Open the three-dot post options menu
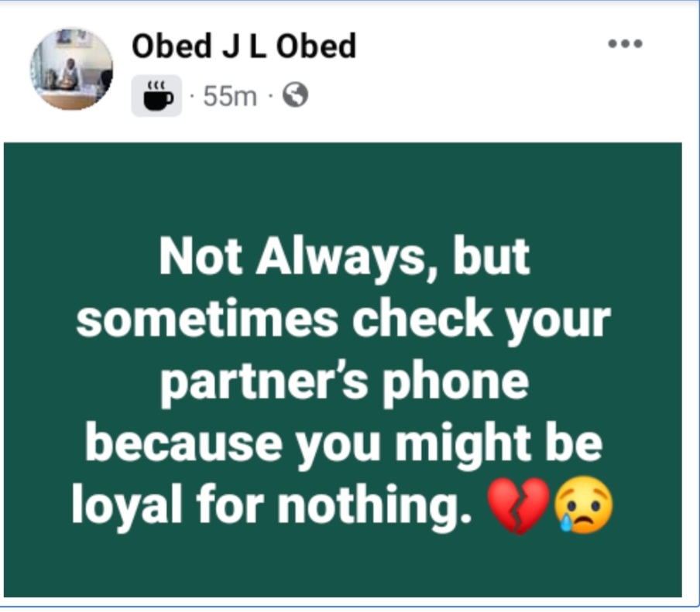Viewport: 700px width, 612px height. click(625, 43)
